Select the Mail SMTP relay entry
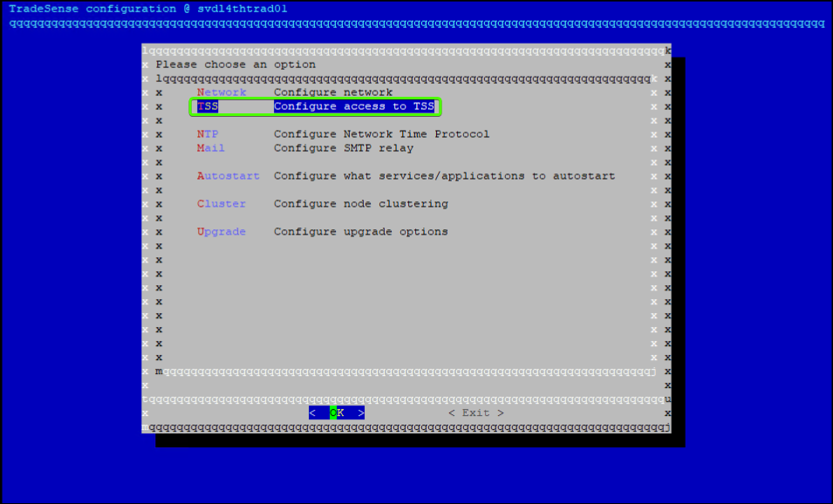 click(305, 148)
